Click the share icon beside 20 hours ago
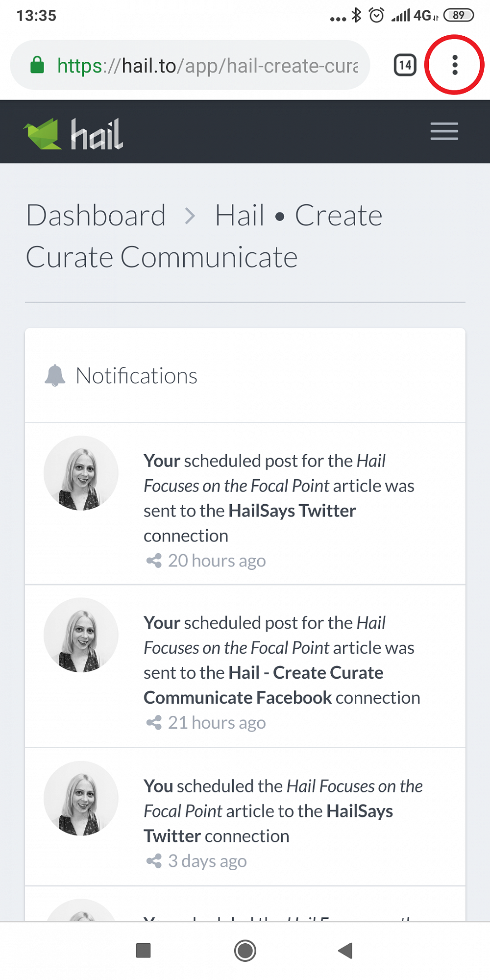 (x=154, y=561)
